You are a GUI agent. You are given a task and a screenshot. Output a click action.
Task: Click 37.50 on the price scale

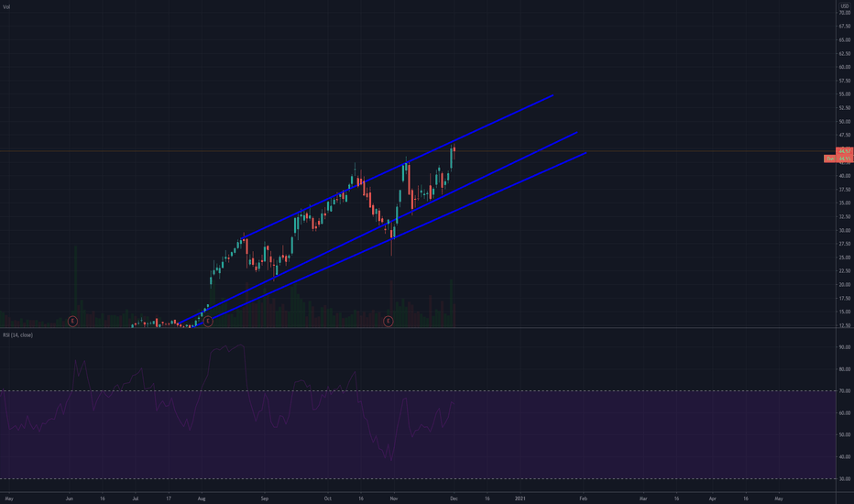pyautogui.click(x=845, y=190)
